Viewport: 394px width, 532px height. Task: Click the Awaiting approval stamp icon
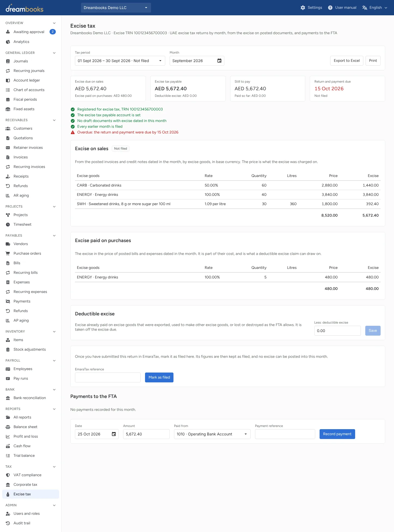point(8,32)
